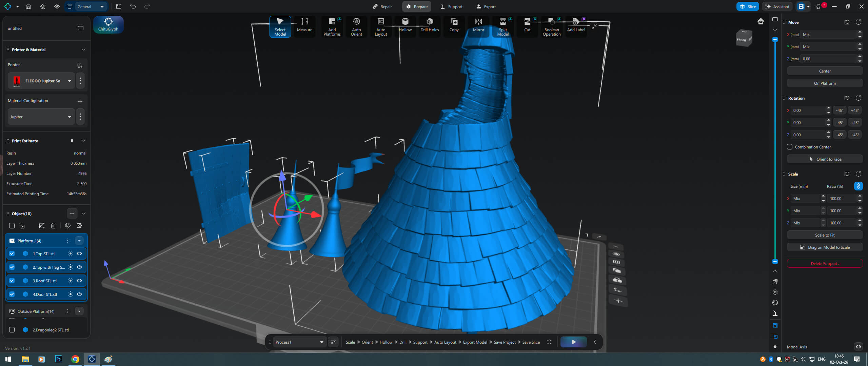Switch to the Repair tab
868x366 pixels.
pos(382,6)
